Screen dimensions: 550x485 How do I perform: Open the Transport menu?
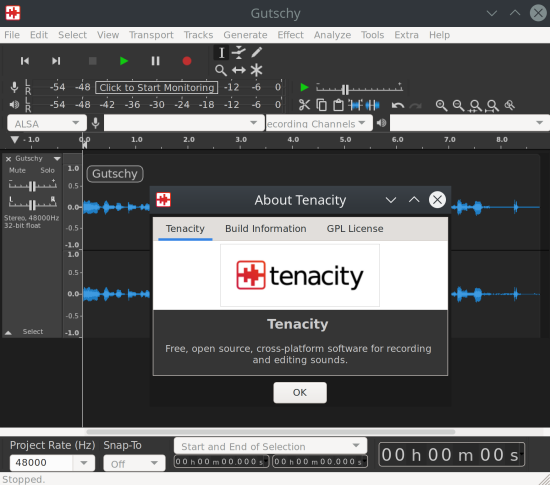click(x=151, y=35)
